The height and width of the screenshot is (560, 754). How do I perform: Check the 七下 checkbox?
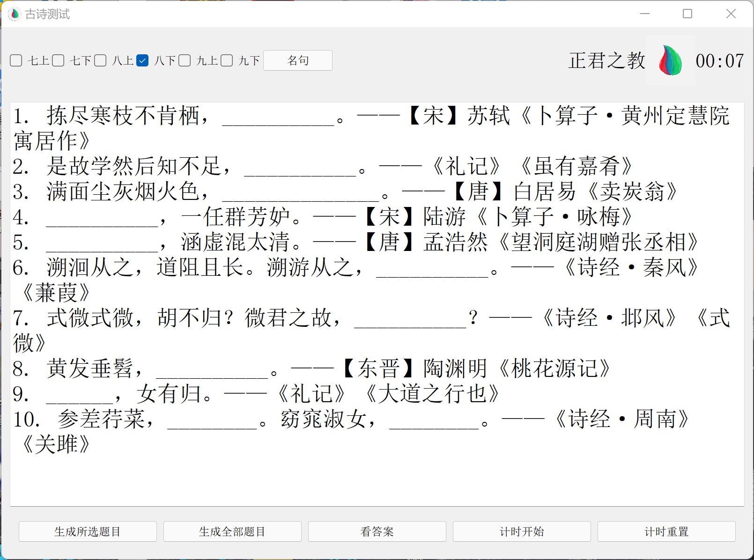click(x=58, y=61)
